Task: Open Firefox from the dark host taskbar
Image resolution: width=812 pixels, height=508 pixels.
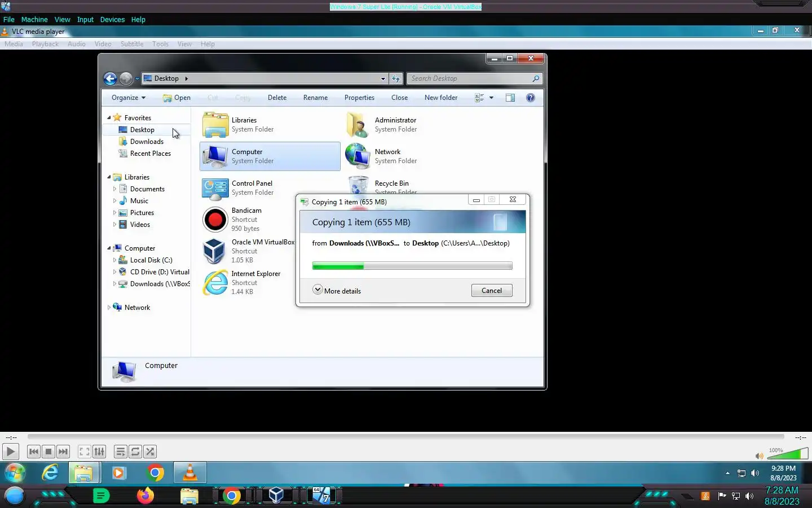Action: (x=145, y=496)
